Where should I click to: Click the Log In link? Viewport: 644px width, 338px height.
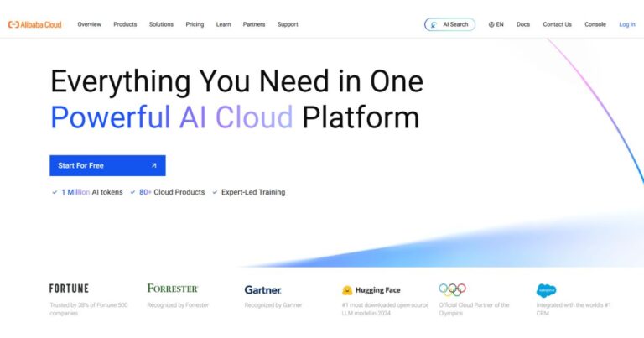point(626,24)
